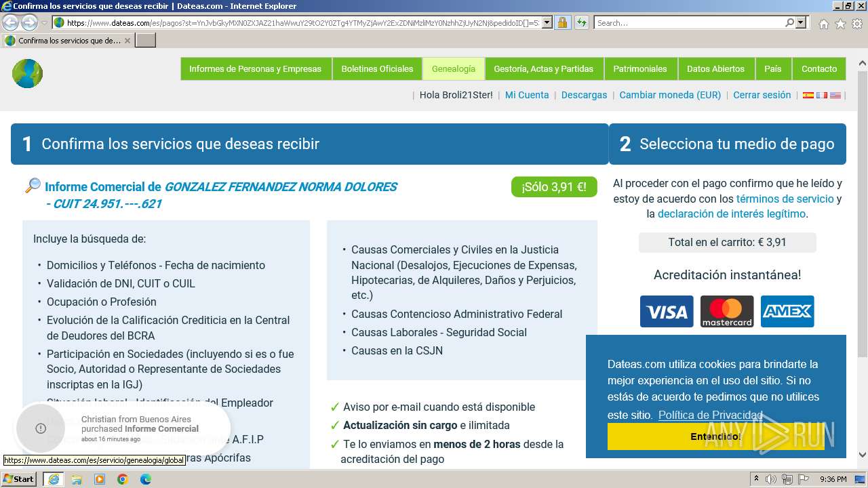Click the volume speaker tray icon
Image resolution: width=868 pixels, height=488 pixels.
click(771, 479)
